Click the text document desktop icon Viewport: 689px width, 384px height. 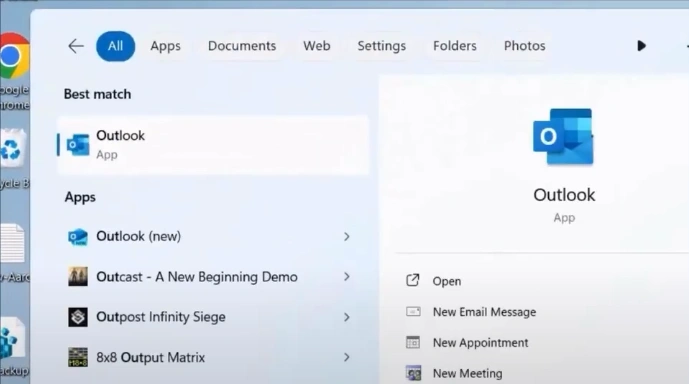coord(12,243)
